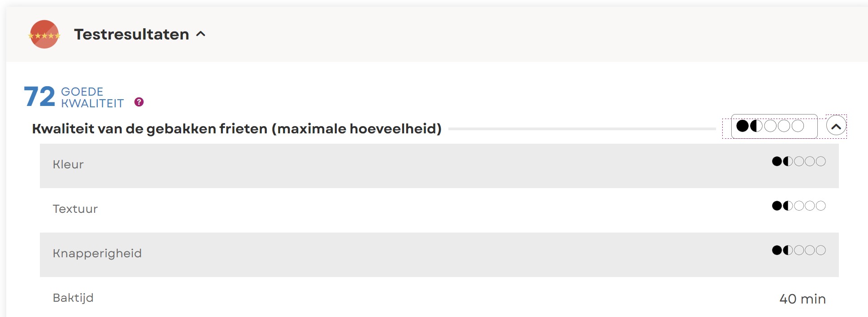The image size is (868, 317).
Task: Collapse the frieten section with the circular chevron
Action: [836, 127]
